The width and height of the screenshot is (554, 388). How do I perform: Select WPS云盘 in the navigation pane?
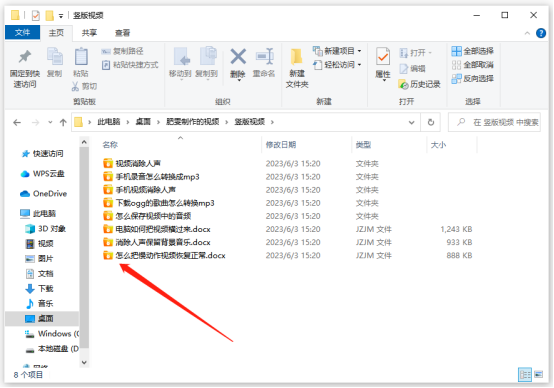click(x=43, y=174)
